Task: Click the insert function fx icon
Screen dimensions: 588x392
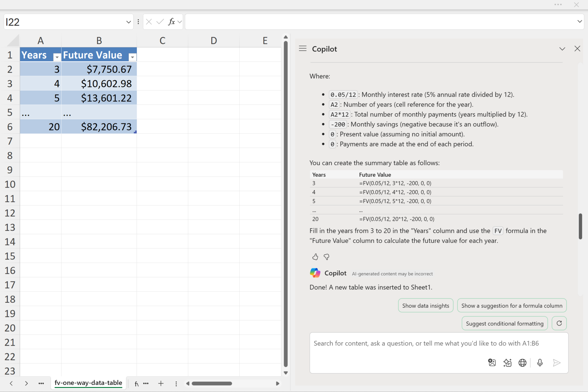Action: coord(171,22)
